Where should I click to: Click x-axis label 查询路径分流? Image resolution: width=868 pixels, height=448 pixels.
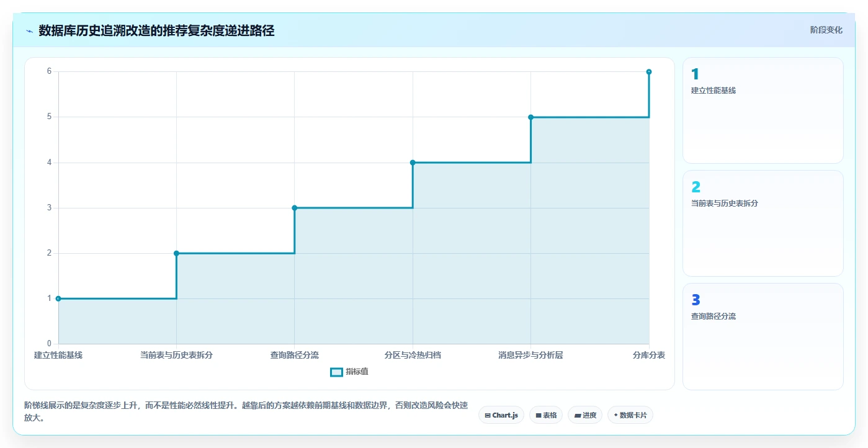(295, 355)
